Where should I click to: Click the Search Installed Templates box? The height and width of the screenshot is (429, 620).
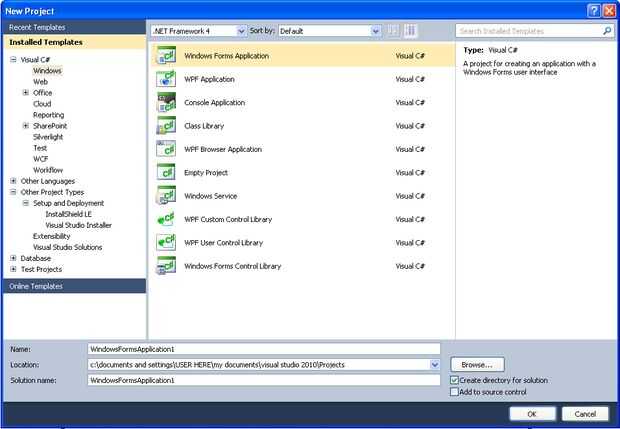tap(535, 31)
